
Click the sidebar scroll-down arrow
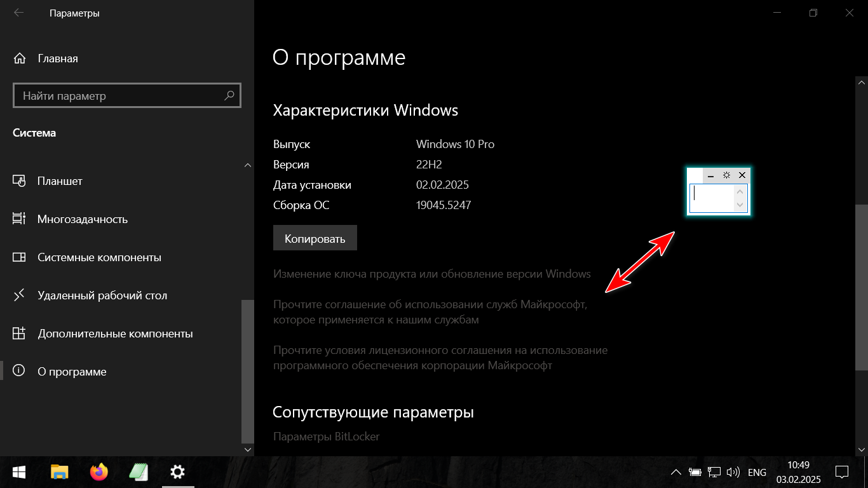tap(248, 449)
